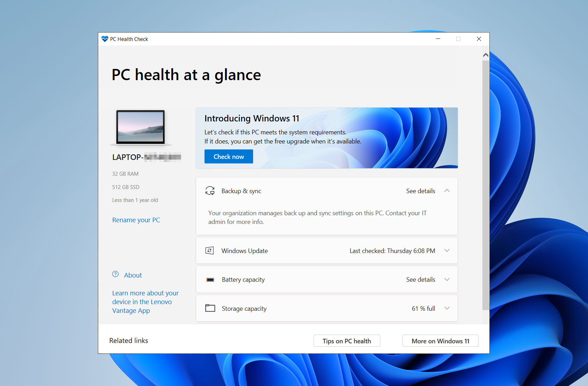588x386 pixels.
Task: Click the Storage capacity folder icon
Action: tap(210, 308)
